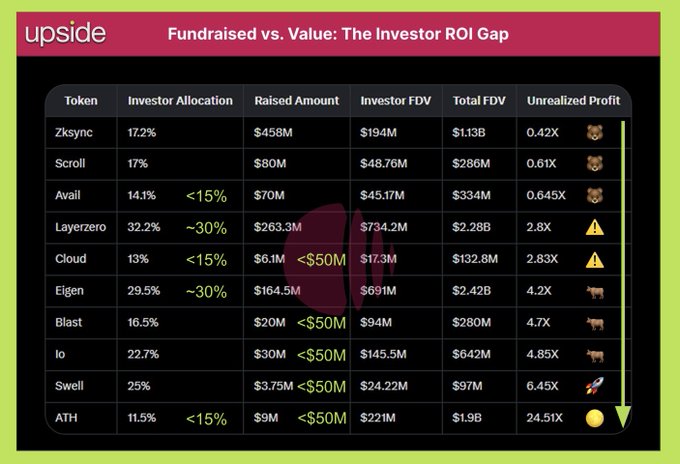Select the Investor Allocation column header

[180, 101]
